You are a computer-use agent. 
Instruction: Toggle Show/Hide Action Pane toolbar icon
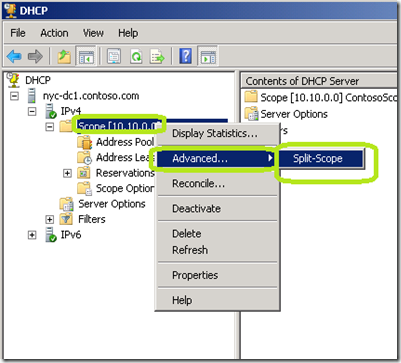208,56
